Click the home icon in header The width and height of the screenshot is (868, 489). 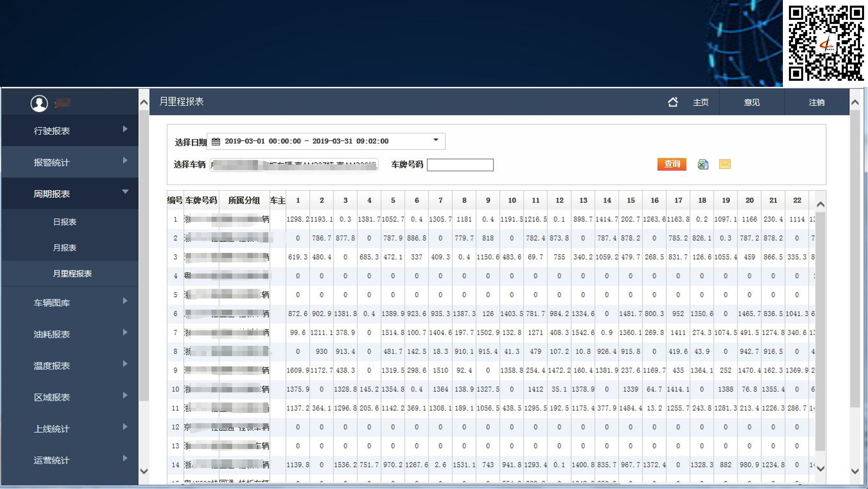click(673, 102)
